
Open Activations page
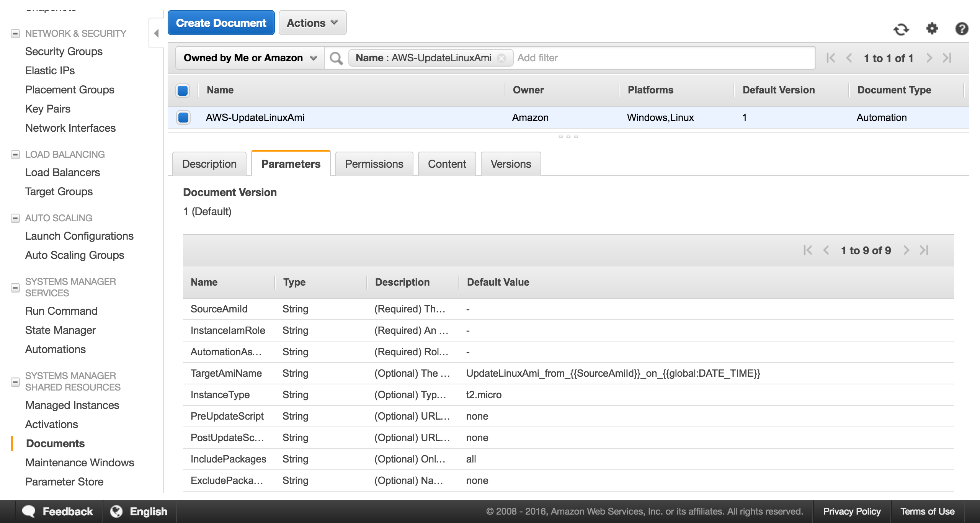pyautogui.click(x=52, y=425)
